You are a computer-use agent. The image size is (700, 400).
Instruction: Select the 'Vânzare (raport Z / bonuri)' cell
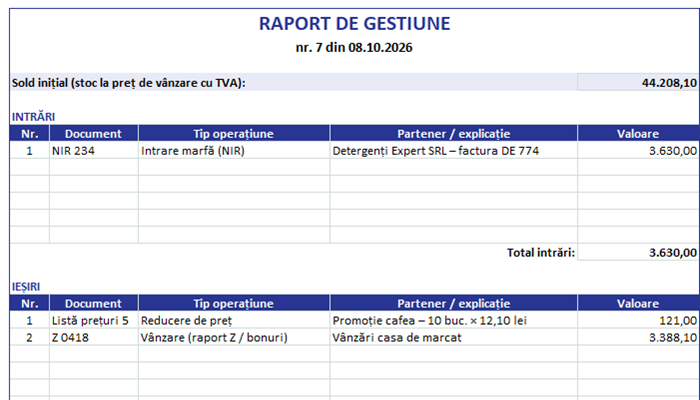click(x=234, y=337)
